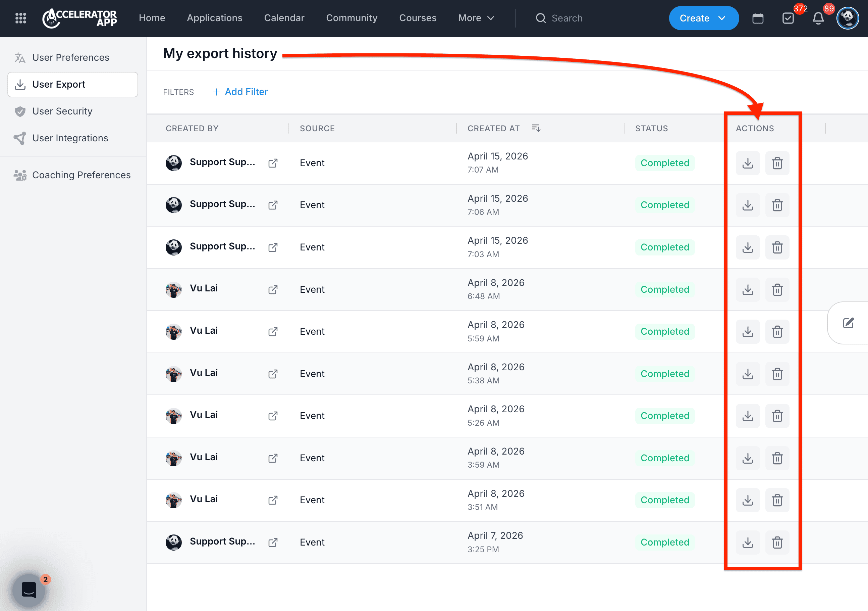868x611 pixels.
Task: Sort by the Created At column
Action: (x=536, y=128)
